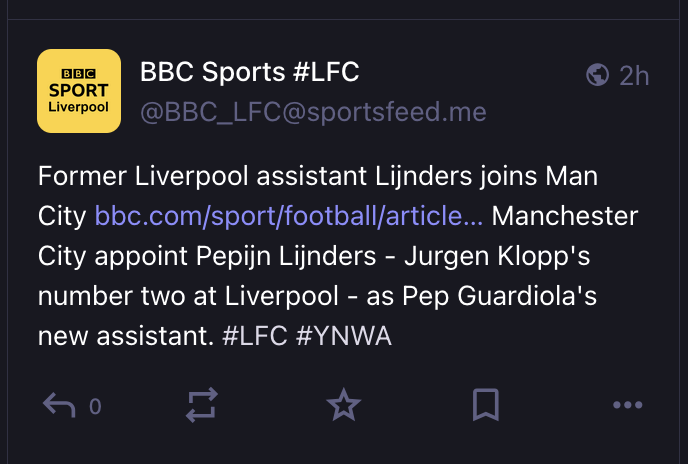Click the text 'Pep Guardiola's'
688x464 pixels.
pos(499,296)
